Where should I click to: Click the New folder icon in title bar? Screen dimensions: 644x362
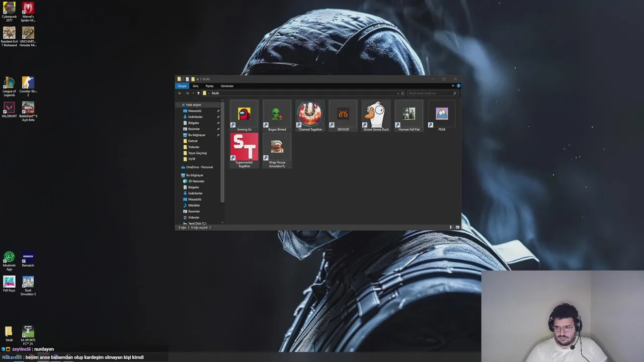click(x=193, y=79)
